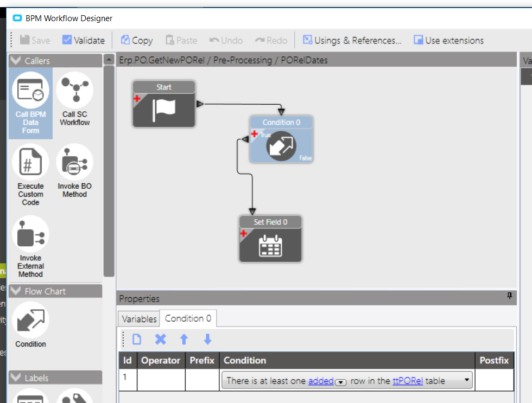Validate the workflow
Viewport: 532px width, 403px height.
click(x=84, y=40)
